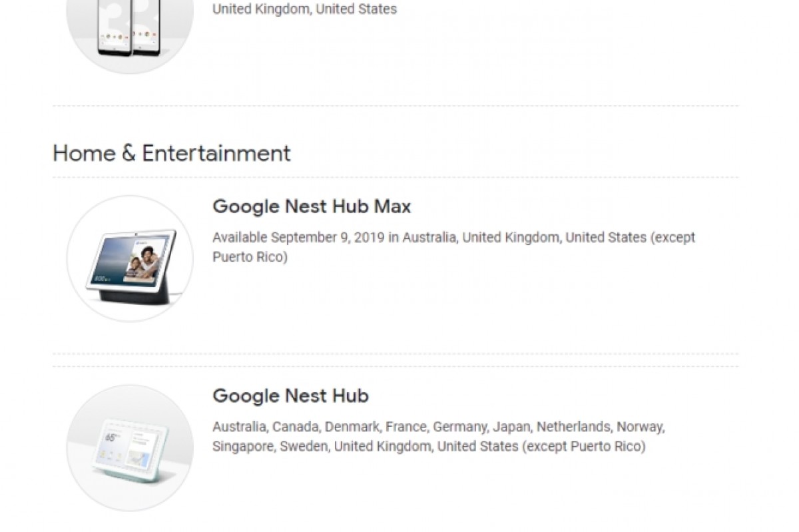Viewport: 799px width, 532px height.
Task: Select the Home & Entertainment section heading
Action: pyautogui.click(x=172, y=153)
